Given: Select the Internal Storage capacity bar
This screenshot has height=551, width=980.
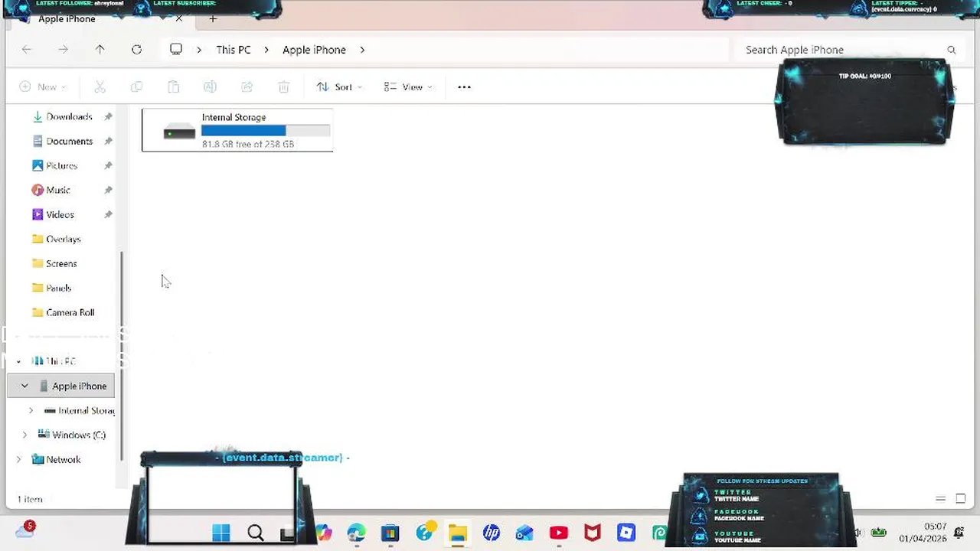Looking at the screenshot, I should coord(266,131).
